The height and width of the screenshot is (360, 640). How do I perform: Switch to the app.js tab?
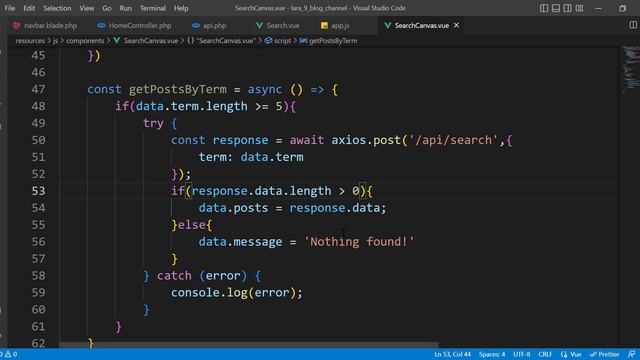336,25
